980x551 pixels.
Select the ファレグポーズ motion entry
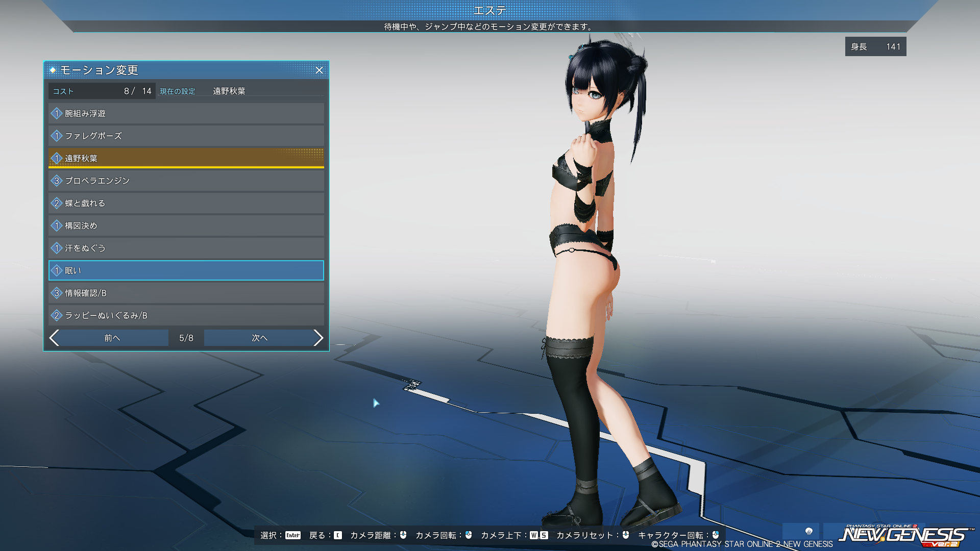click(x=186, y=136)
